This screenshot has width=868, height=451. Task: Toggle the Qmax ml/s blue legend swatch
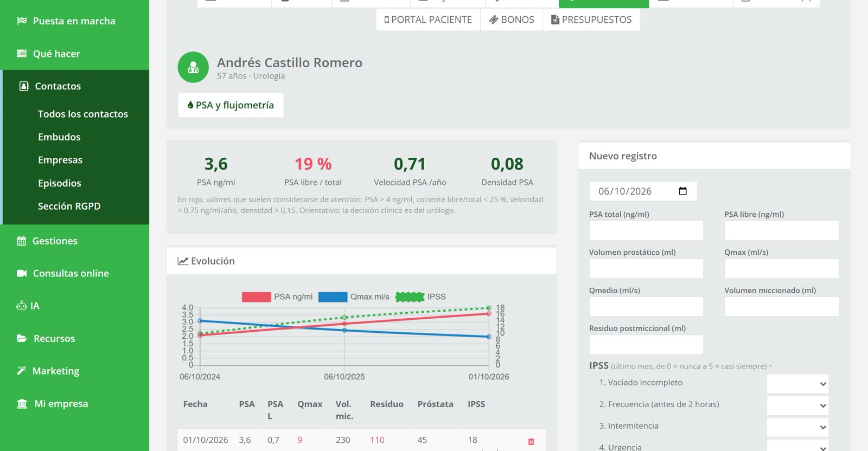point(333,297)
